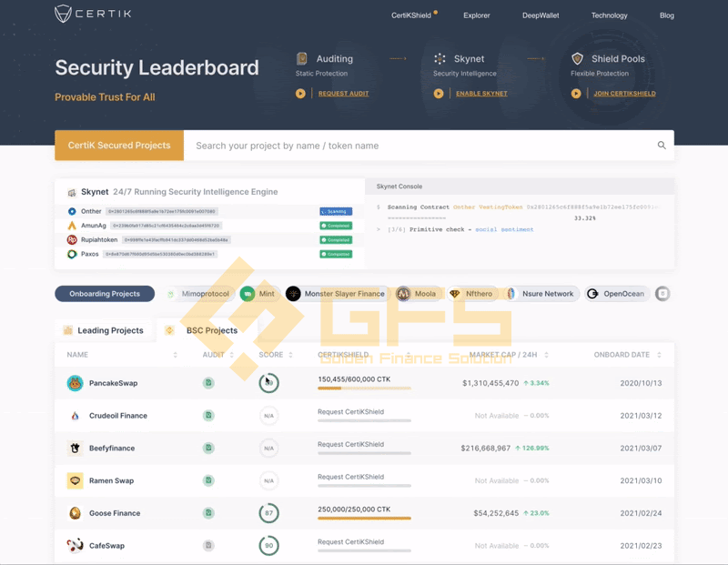Click the CafeSwap project logo
This screenshot has height=565, width=728.
click(x=75, y=546)
